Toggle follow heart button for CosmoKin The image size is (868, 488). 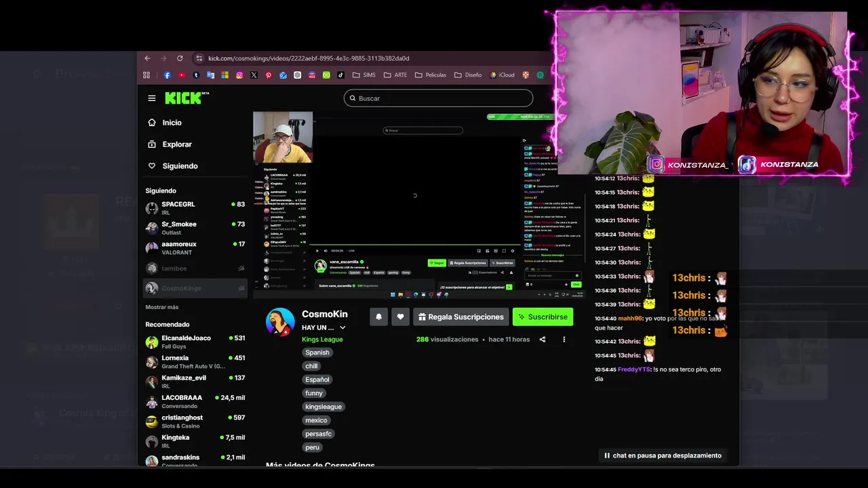click(x=400, y=317)
